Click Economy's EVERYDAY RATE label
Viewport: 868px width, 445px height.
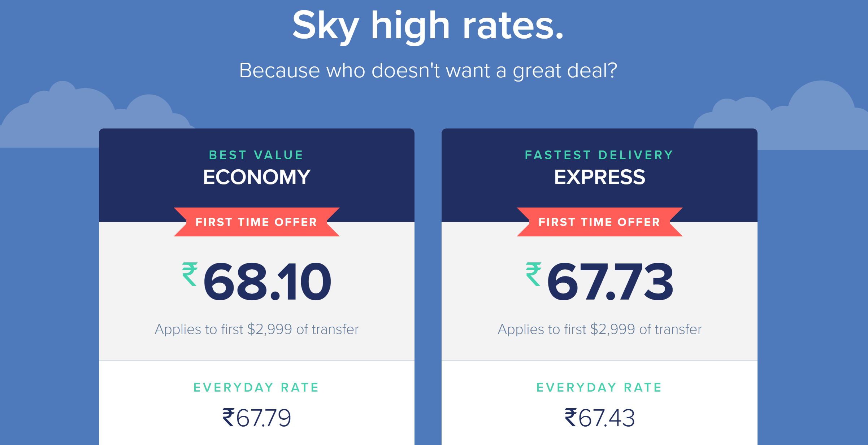[x=256, y=387]
